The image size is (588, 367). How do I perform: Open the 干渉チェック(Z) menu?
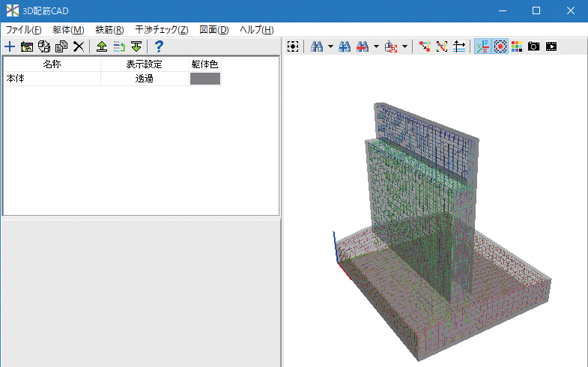coord(162,30)
